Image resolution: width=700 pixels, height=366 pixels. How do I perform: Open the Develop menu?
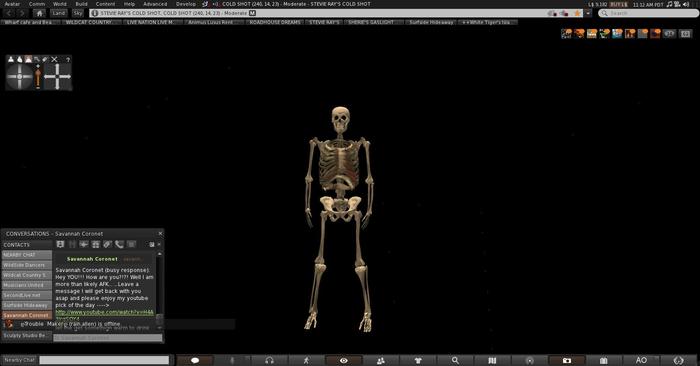186,4
